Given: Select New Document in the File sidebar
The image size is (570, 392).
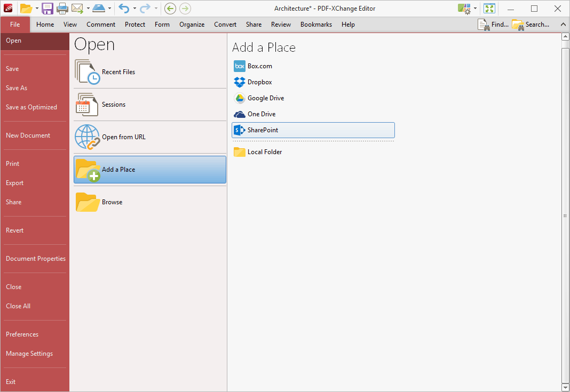Looking at the screenshot, I should (35, 135).
